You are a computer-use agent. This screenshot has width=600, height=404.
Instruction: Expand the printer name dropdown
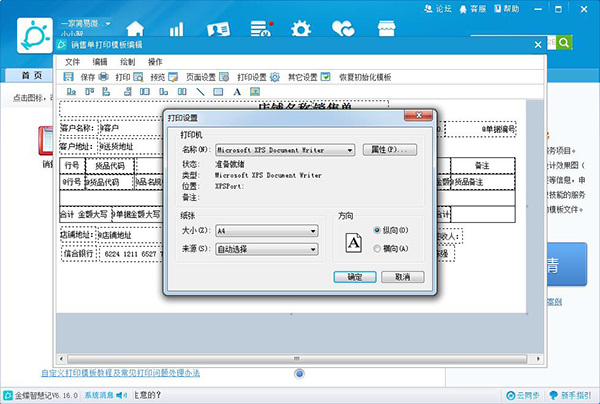click(349, 150)
